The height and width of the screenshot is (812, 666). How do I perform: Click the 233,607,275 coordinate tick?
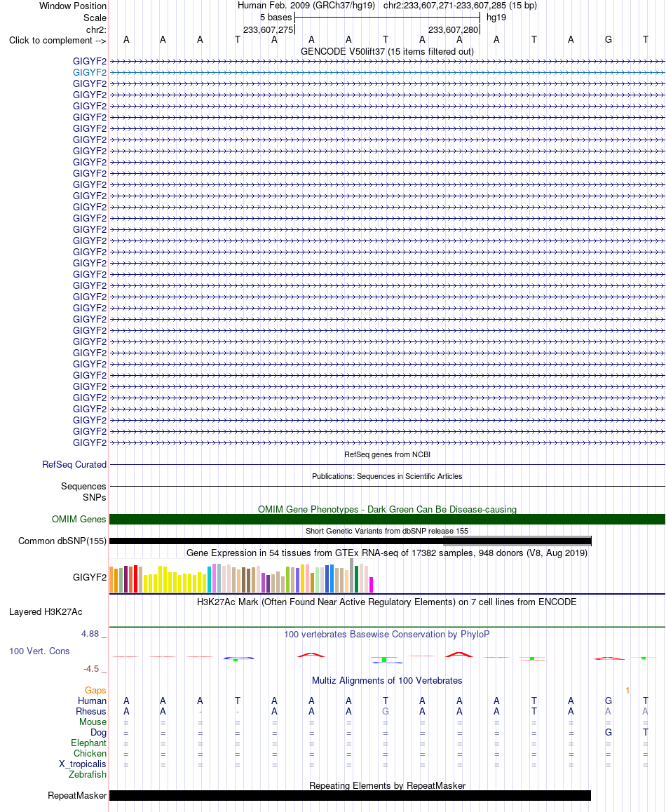pyautogui.click(x=269, y=29)
